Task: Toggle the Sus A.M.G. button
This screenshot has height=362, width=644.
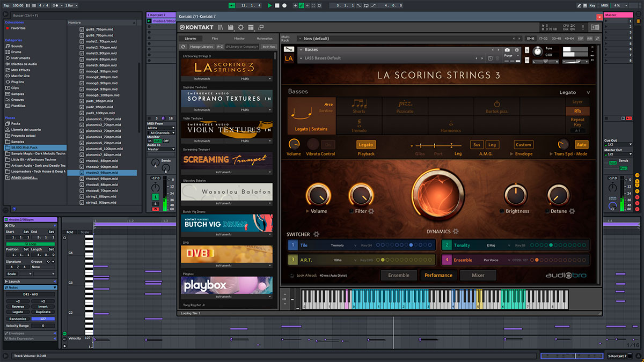Action: 477,145
